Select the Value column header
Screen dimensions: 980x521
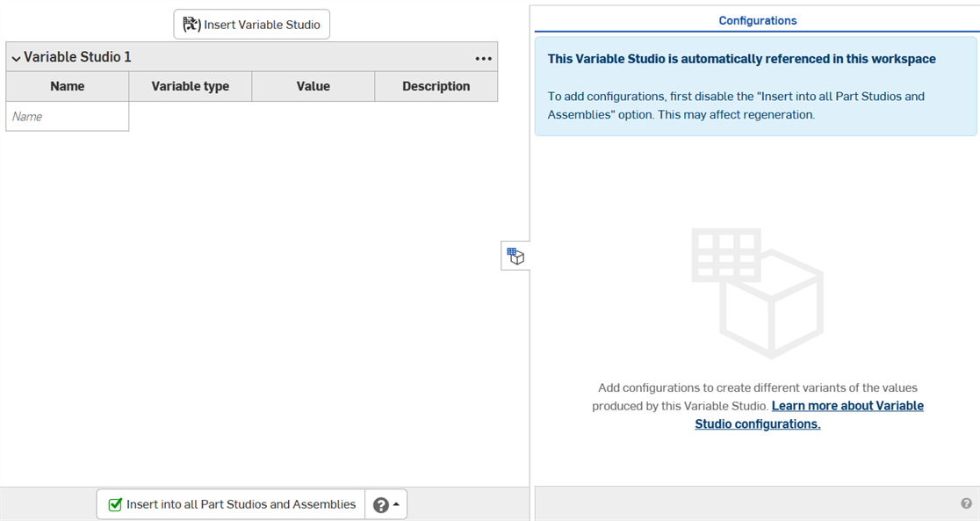pos(313,86)
